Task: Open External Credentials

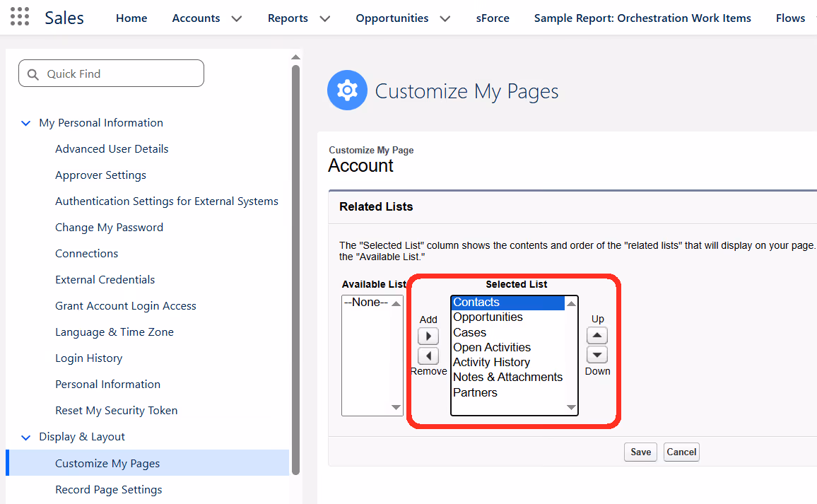Action: pos(105,279)
